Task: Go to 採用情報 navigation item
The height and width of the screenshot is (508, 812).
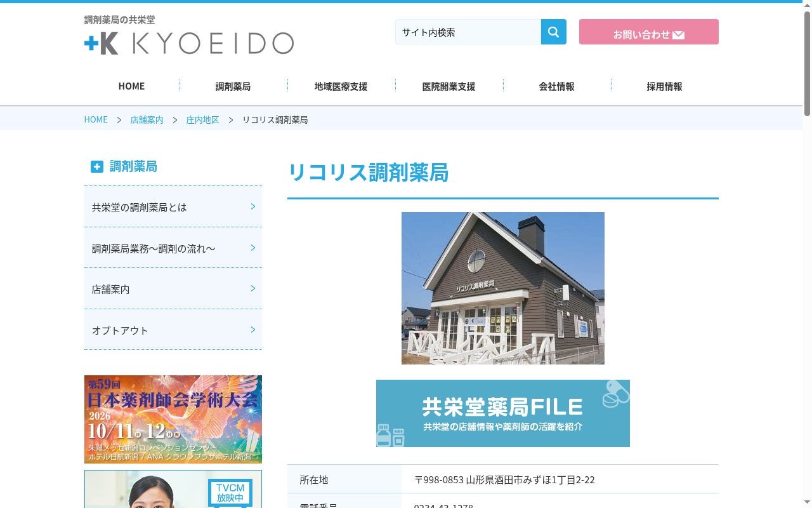Action: 664,86
